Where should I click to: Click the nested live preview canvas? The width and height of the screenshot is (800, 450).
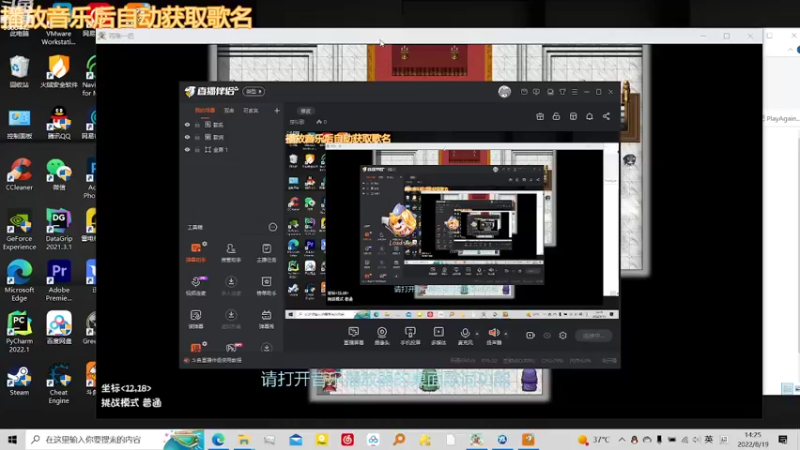coord(452,226)
